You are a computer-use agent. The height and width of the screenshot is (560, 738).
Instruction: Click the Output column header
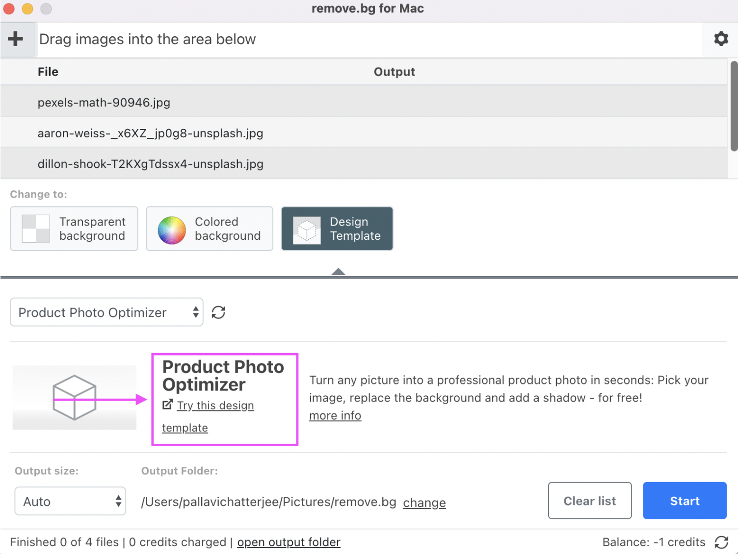point(395,72)
